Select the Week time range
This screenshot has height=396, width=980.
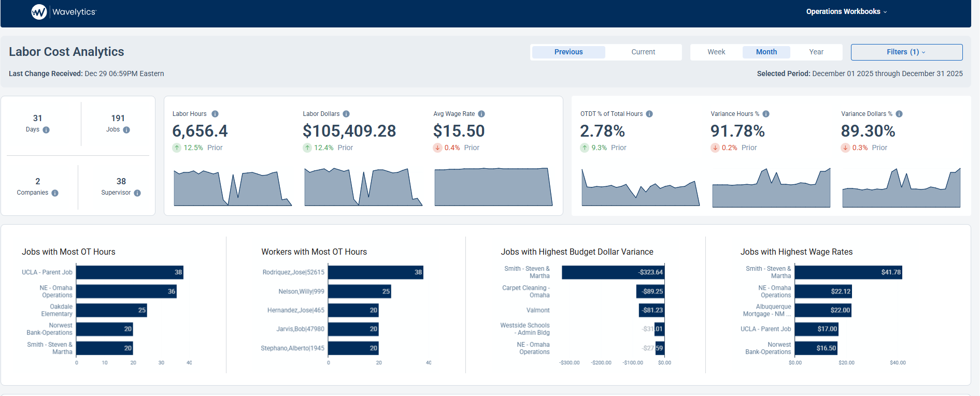pyautogui.click(x=716, y=52)
